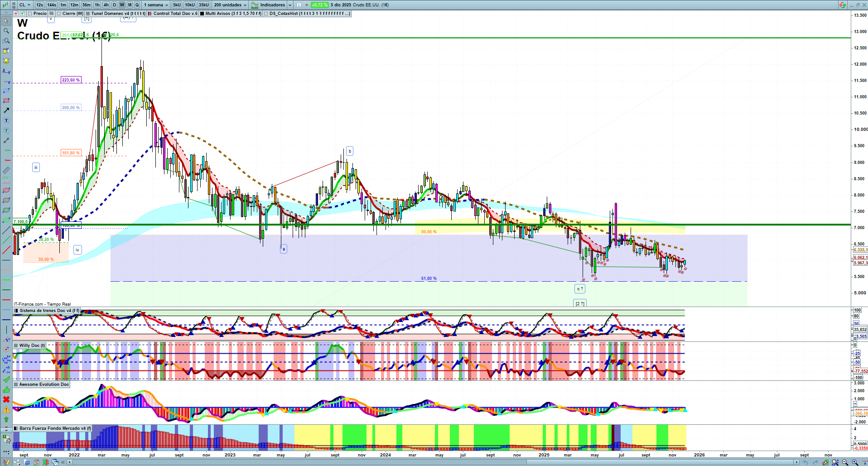Select the red X mark tool
868x466 pixels.
click(x=6, y=399)
